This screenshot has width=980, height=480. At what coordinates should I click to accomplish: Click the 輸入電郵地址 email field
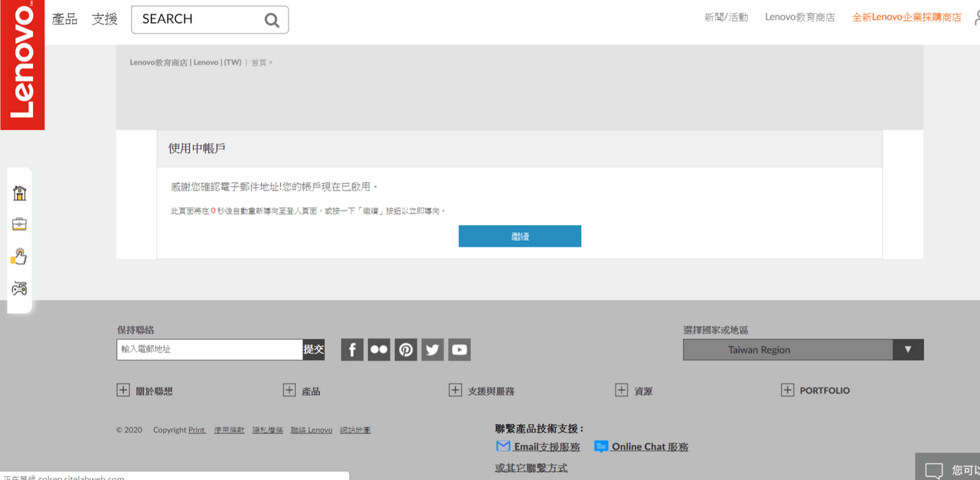click(x=211, y=350)
